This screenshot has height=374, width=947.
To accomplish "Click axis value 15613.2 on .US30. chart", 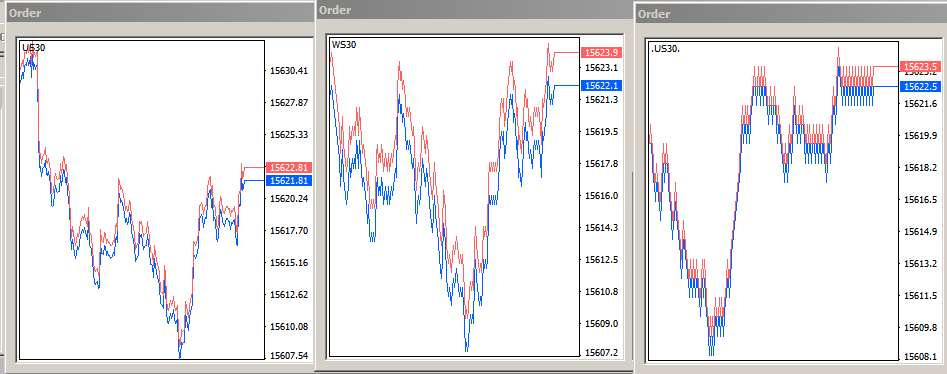I will [x=920, y=263].
